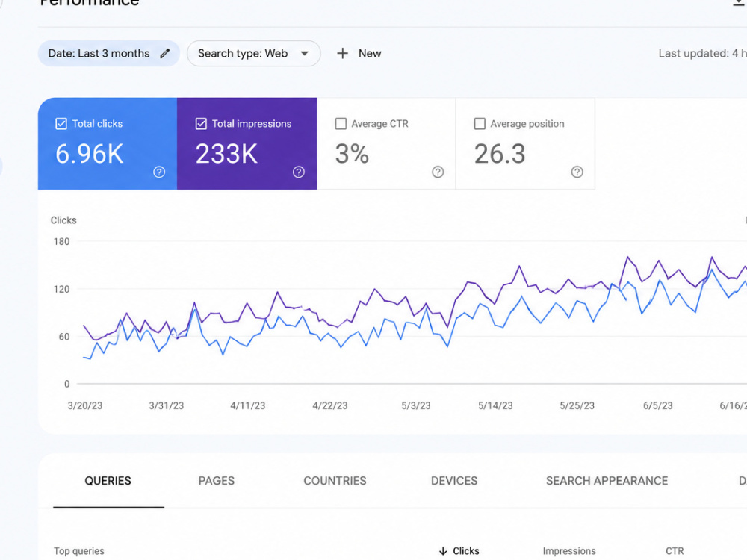Open help icon on Average CTR card
This screenshot has height=560, width=747.
[x=438, y=172]
